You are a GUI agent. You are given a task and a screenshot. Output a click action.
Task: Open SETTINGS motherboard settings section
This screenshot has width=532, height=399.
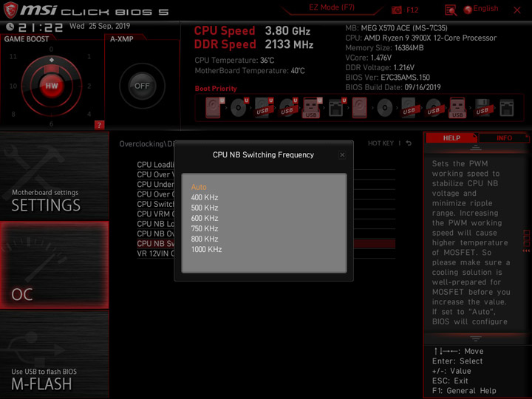[54, 177]
